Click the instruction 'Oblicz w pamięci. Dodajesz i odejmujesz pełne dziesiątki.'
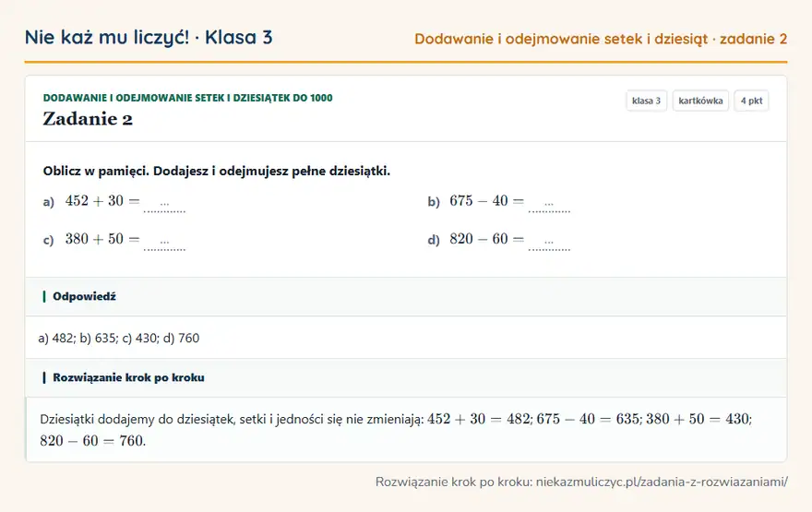The image size is (812, 512). 217,171
